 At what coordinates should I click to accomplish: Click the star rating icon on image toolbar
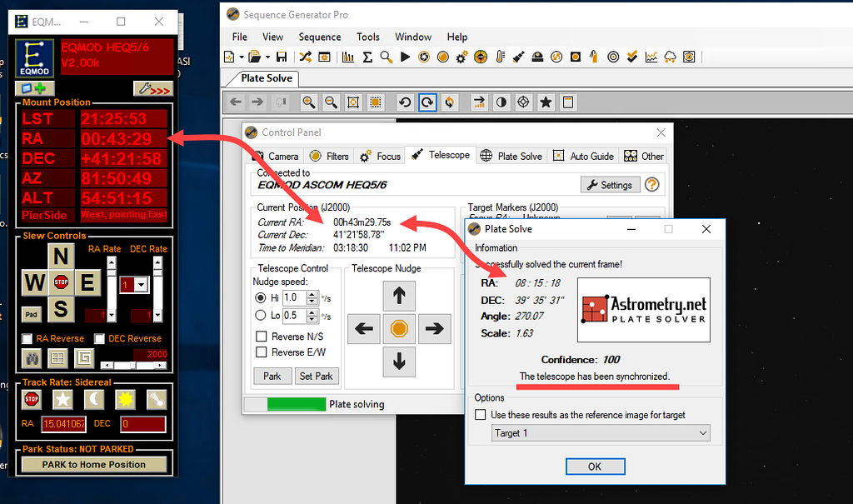[x=546, y=102]
